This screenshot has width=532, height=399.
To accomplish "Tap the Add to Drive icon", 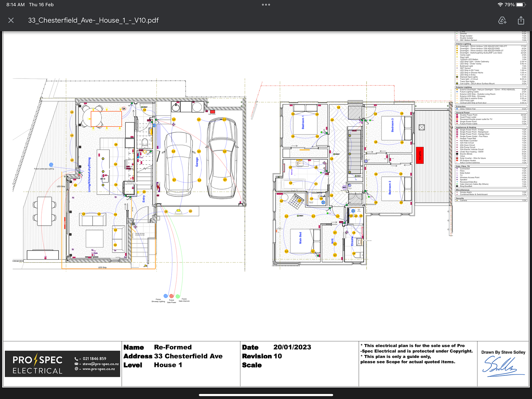I will tap(502, 21).
